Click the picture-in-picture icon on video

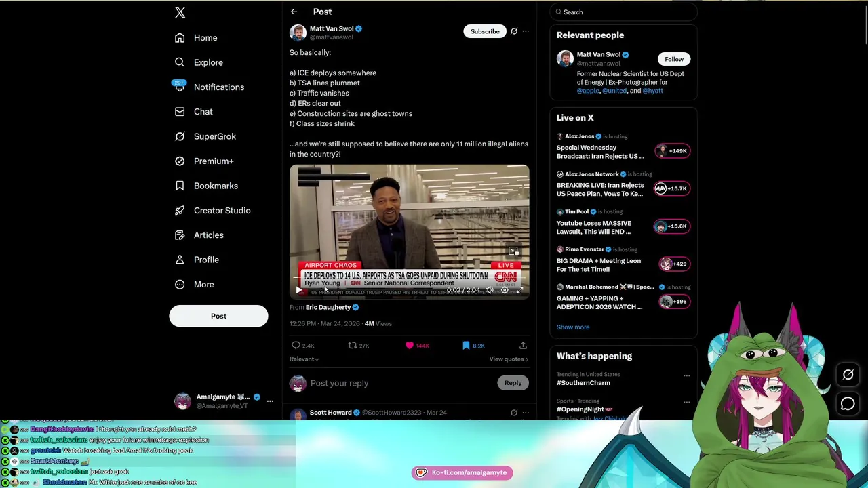(513, 251)
